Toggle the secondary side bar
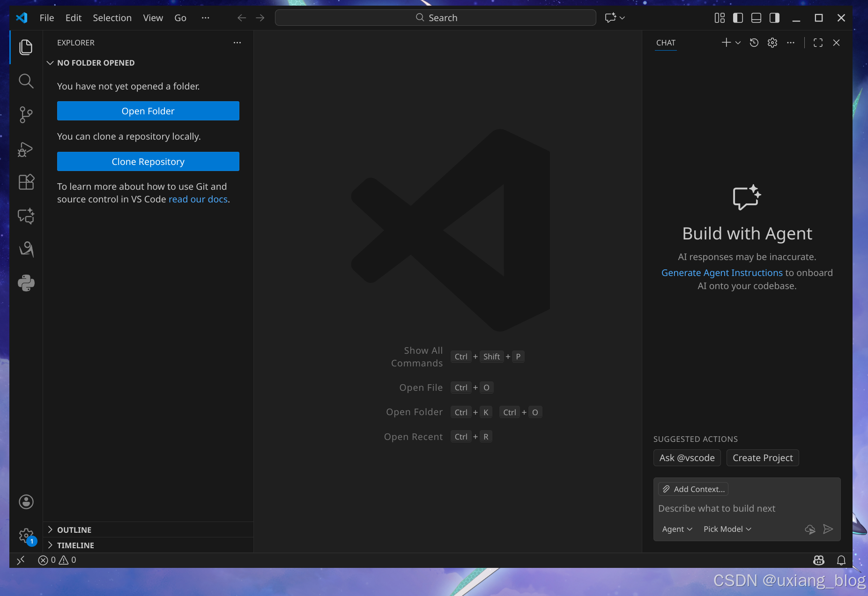 click(x=774, y=18)
